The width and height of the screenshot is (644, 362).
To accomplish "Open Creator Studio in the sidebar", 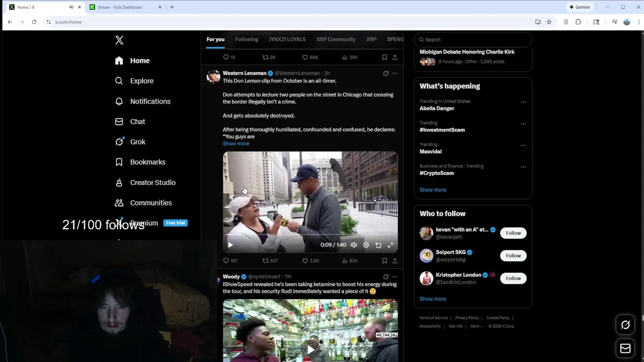I will click(145, 183).
